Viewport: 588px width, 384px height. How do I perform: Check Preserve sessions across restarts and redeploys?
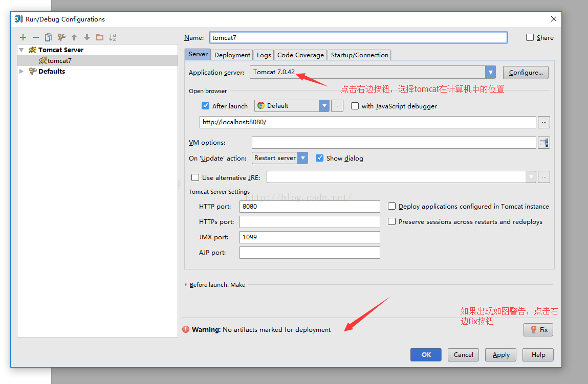(x=391, y=221)
